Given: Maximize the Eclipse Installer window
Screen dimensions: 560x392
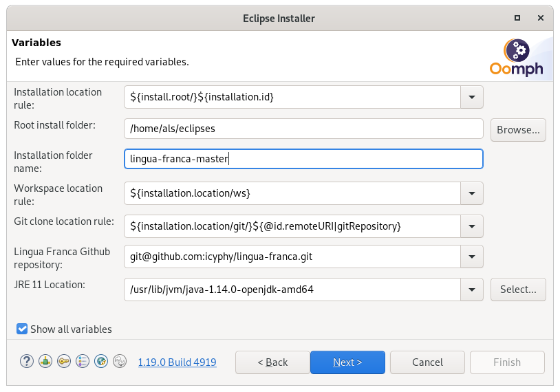Looking at the screenshot, I should point(517,18).
